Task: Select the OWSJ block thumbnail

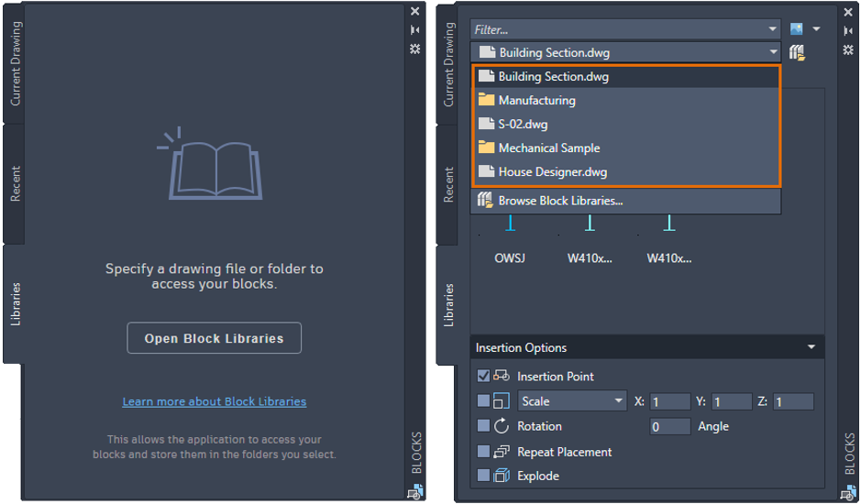Action: tap(510, 240)
